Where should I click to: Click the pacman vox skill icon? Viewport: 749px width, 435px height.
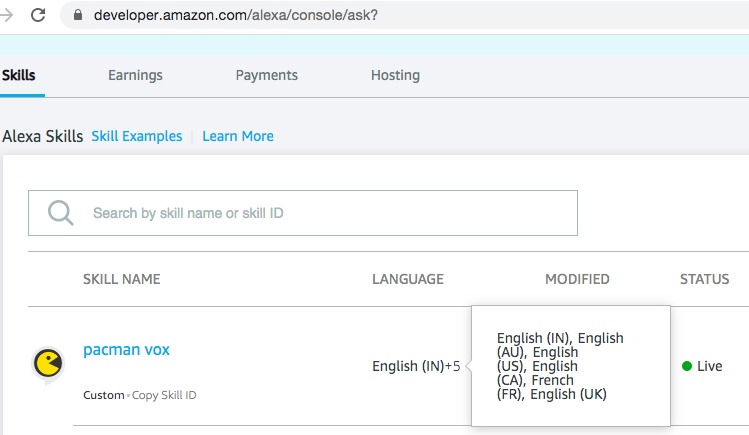coord(48,364)
